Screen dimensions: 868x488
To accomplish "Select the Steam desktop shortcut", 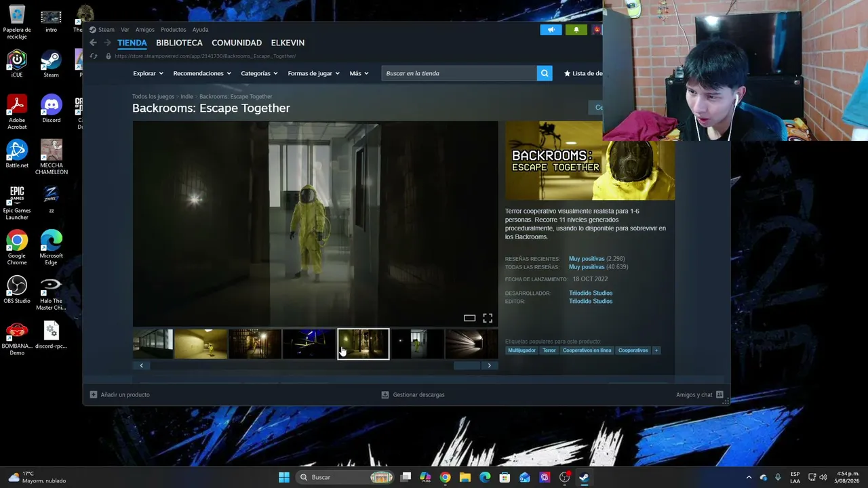I will [52, 64].
